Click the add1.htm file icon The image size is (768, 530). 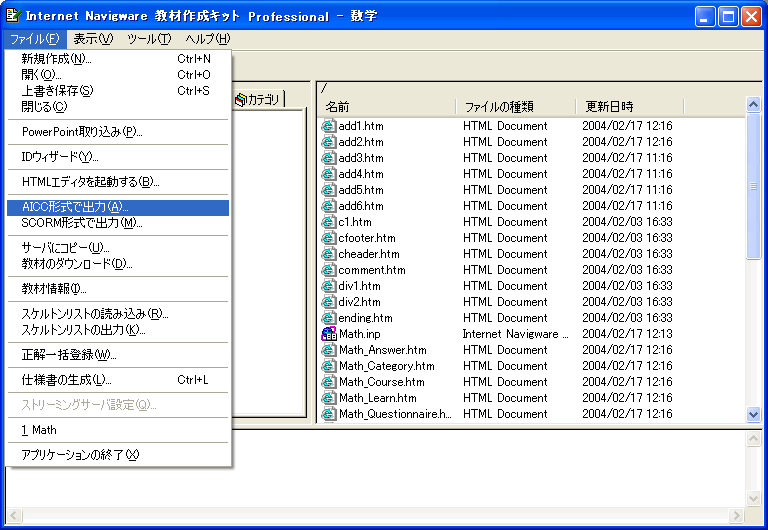328,126
